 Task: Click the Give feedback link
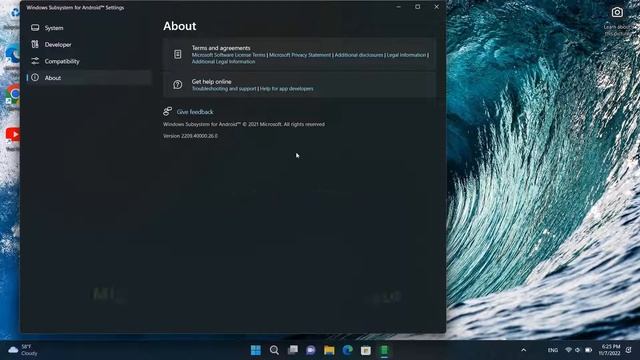(x=195, y=112)
